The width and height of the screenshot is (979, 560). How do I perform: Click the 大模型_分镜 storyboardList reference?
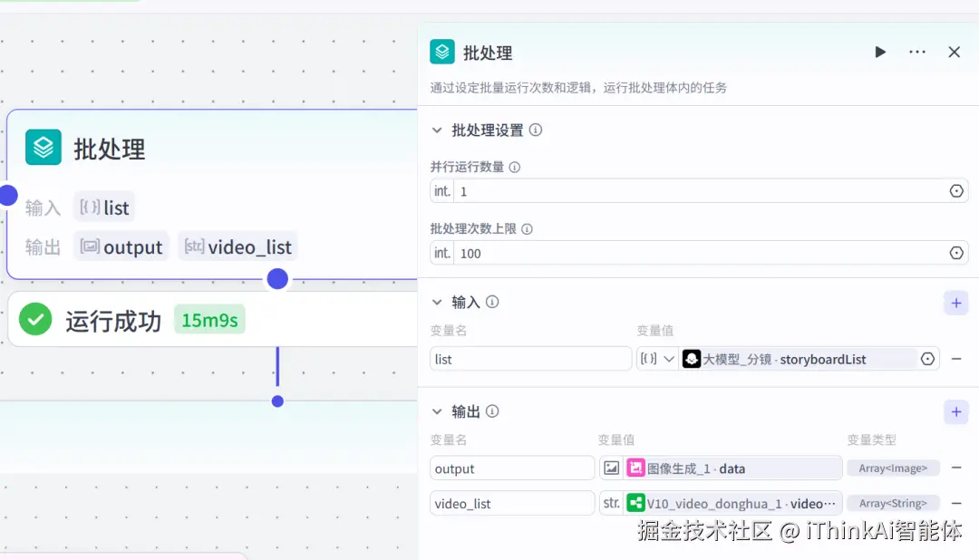pos(798,359)
